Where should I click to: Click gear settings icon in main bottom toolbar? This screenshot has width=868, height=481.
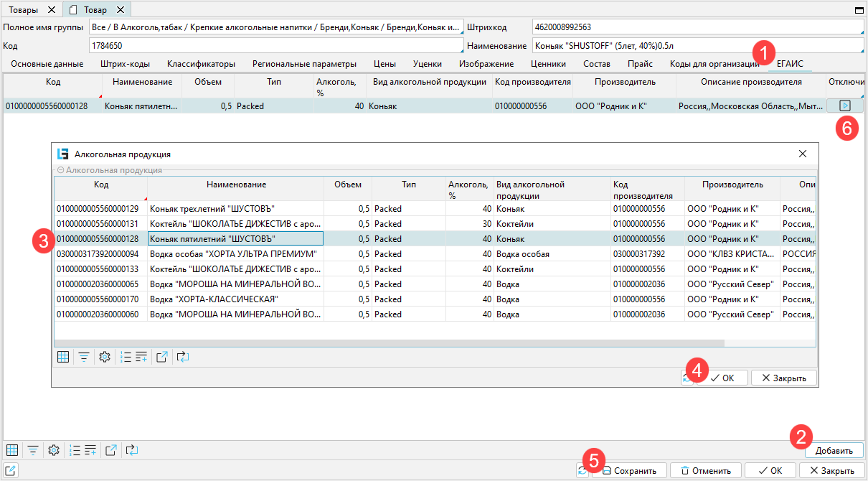point(53,450)
